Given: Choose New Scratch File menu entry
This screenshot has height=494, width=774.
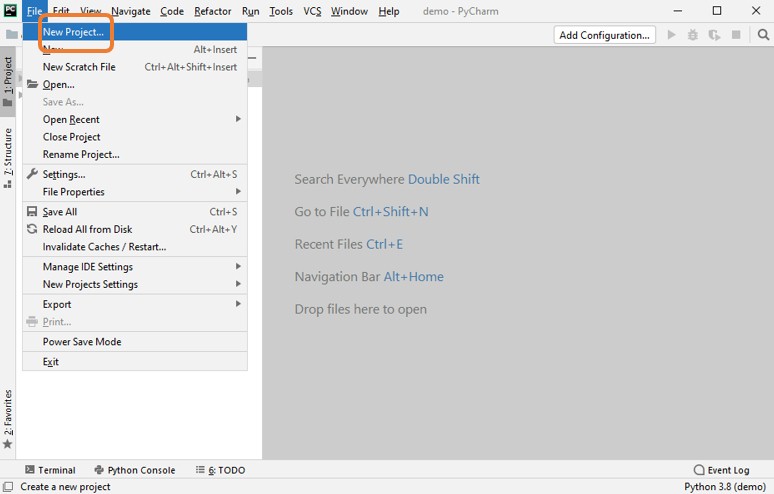Looking at the screenshot, I should (135, 67).
